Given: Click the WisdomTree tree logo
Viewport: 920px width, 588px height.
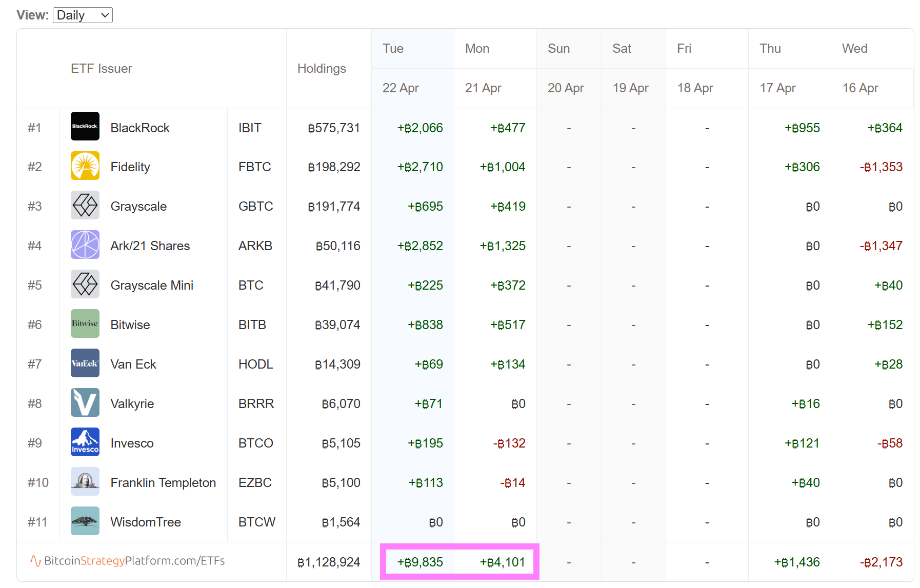Looking at the screenshot, I should point(85,521).
